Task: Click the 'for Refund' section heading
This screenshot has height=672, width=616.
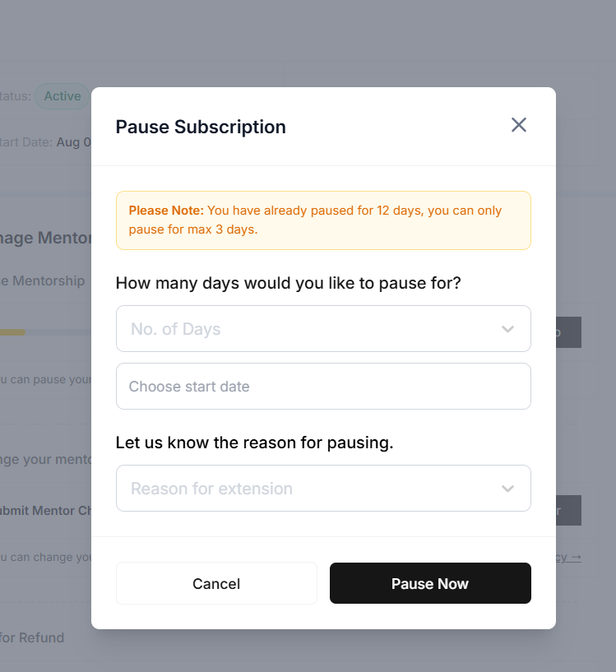Action: point(32,637)
